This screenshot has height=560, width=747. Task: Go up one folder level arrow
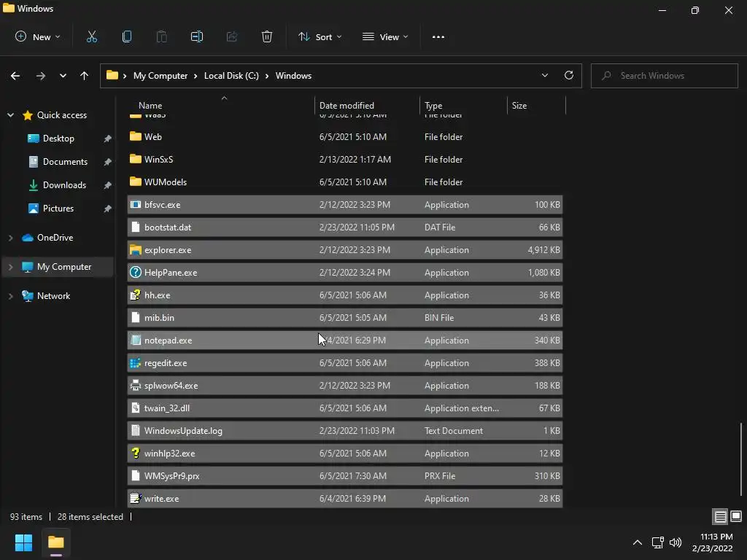[x=85, y=76]
